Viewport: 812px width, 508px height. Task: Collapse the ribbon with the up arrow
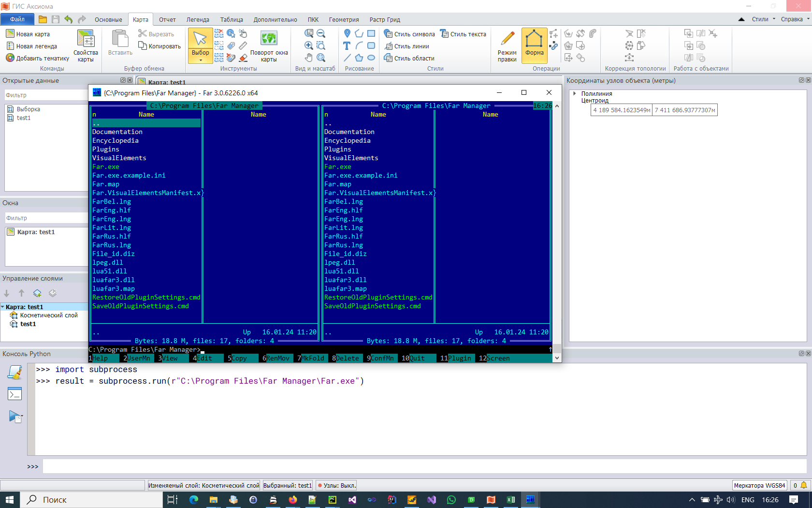point(741,19)
